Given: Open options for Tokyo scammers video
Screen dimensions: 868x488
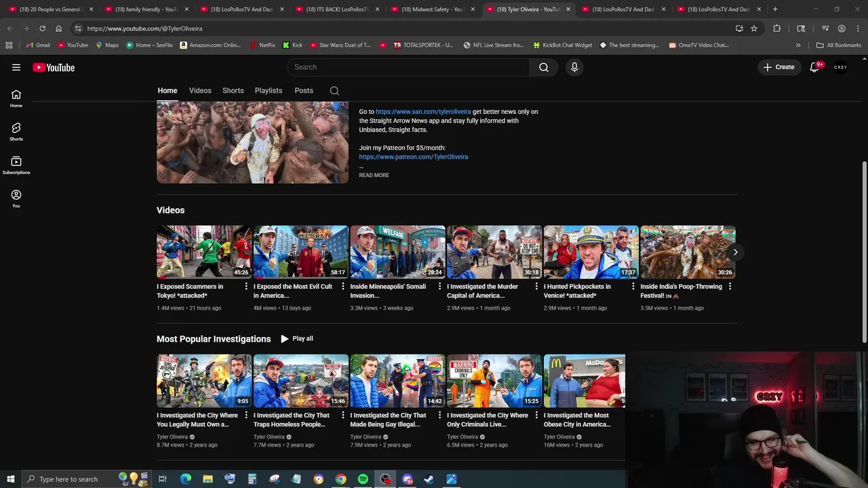Looking at the screenshot, I should pyautogui.click(x=246, y=287).
